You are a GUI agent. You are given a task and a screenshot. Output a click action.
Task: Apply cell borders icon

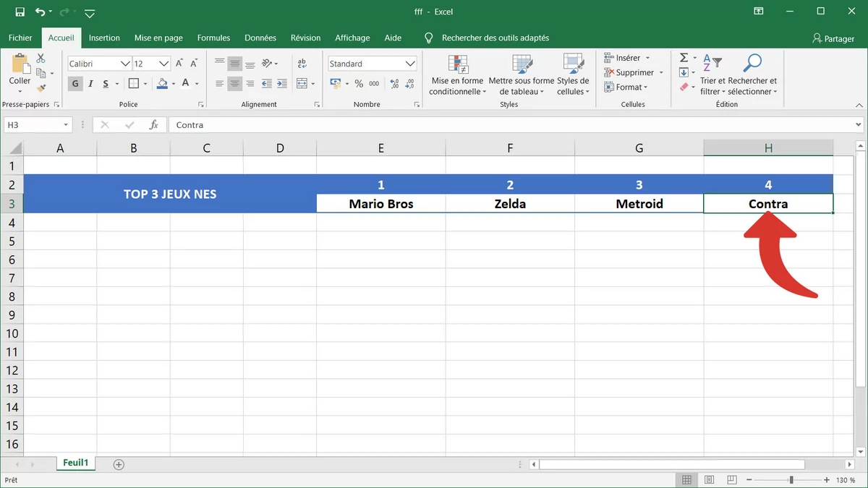[135, 84]
